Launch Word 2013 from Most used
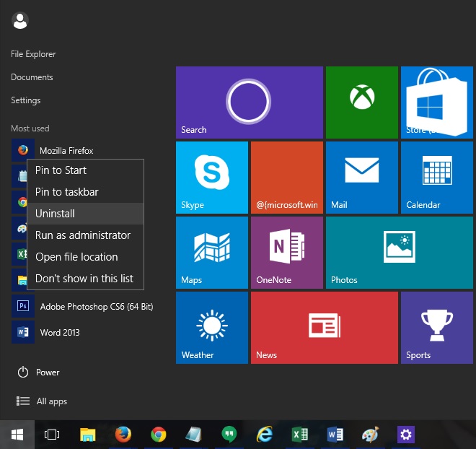Screen dimensions: 476x449 pyautogui.click(x=46, y=332)
